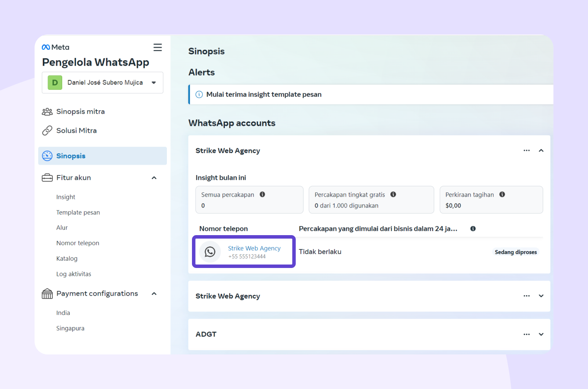This screenshot has width=588, height=389.
Task: Click the Solusi Mitra link icon
Action: (x=47, y=131)
